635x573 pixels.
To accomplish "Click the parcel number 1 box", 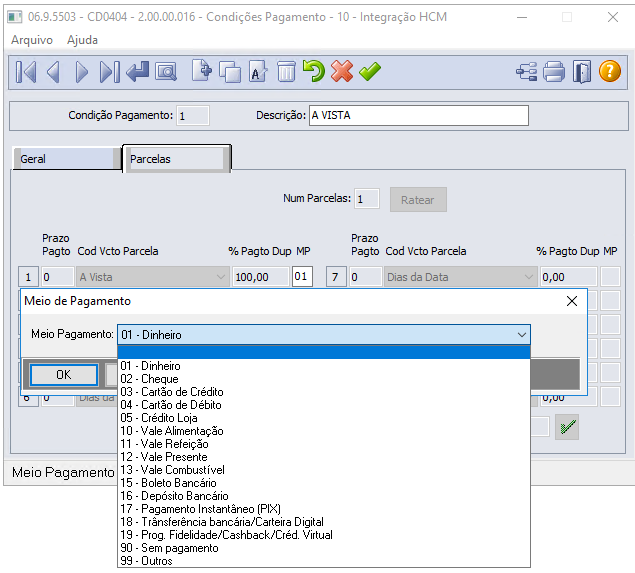I will pos(28,277).
